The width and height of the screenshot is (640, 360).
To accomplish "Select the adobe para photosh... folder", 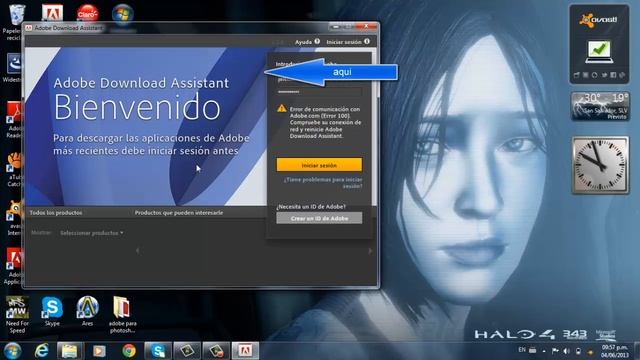I will (122, 315).
